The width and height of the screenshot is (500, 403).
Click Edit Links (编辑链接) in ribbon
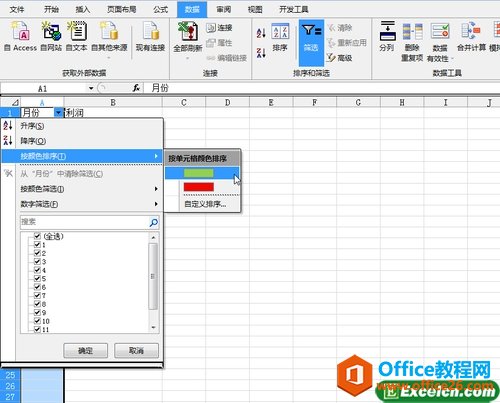click(x=226, y=58)
